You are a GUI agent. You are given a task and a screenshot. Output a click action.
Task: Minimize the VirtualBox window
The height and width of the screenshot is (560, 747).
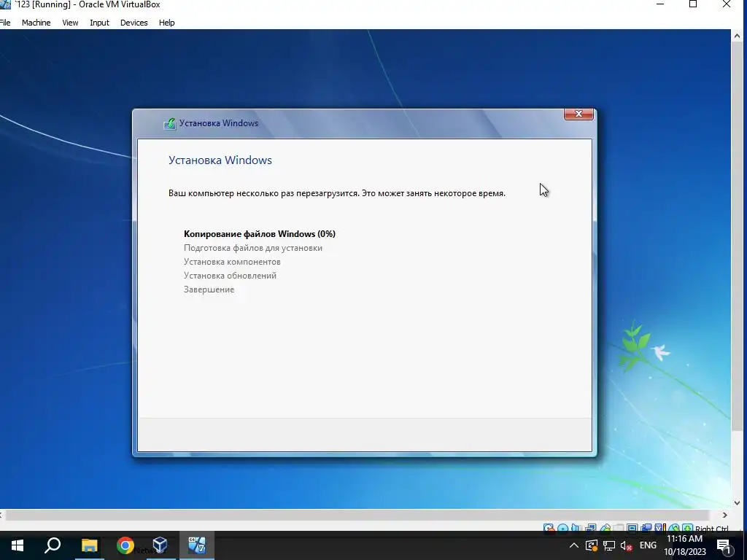660,4
